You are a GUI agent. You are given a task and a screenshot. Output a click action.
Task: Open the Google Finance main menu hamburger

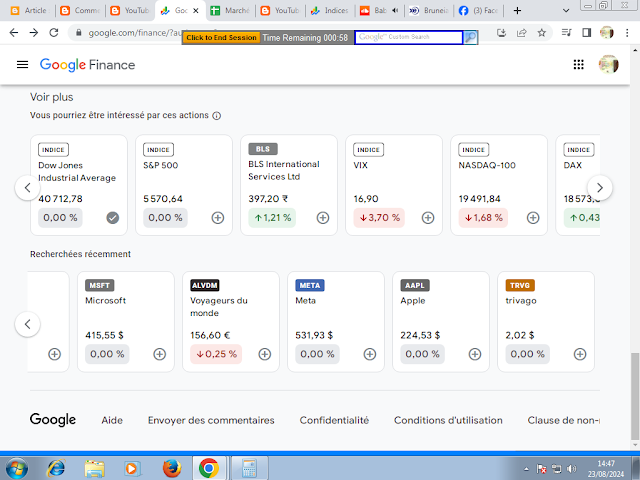[x=22, y=64]
